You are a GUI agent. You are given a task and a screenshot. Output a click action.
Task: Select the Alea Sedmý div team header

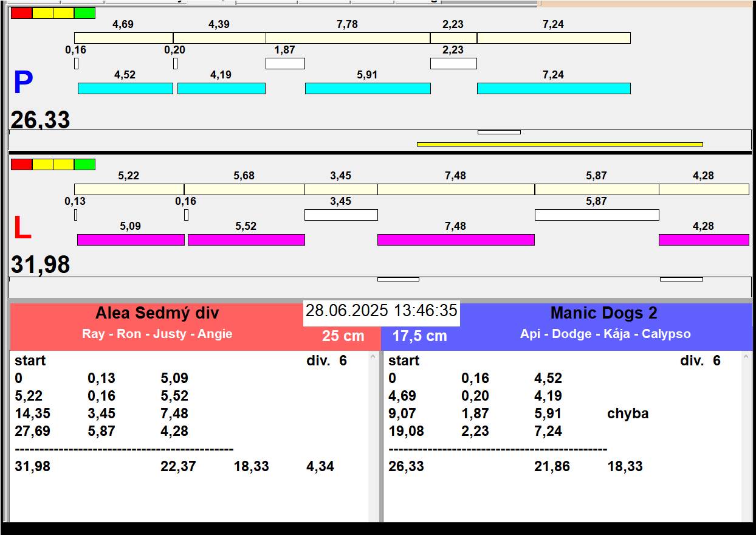point(157,314)
